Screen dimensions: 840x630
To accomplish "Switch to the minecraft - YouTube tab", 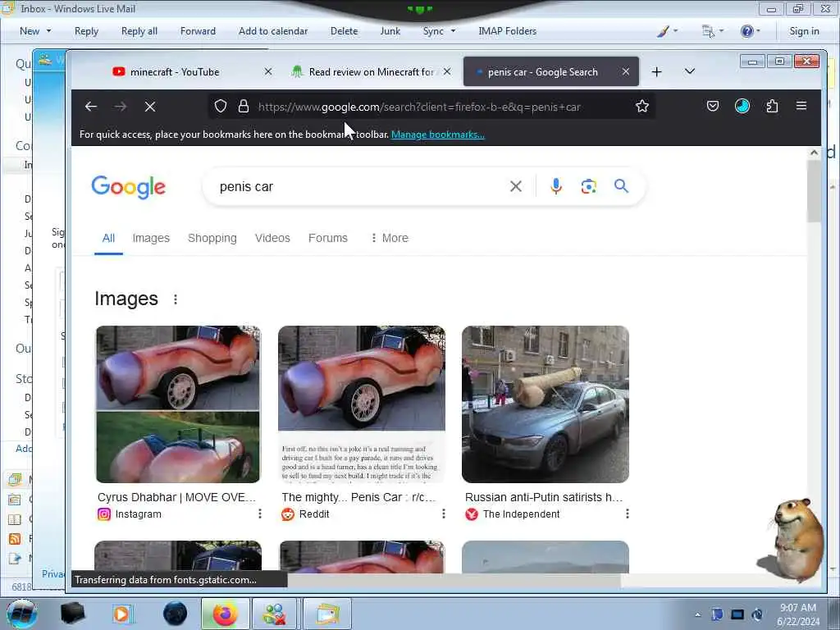I will coord(175,72).
